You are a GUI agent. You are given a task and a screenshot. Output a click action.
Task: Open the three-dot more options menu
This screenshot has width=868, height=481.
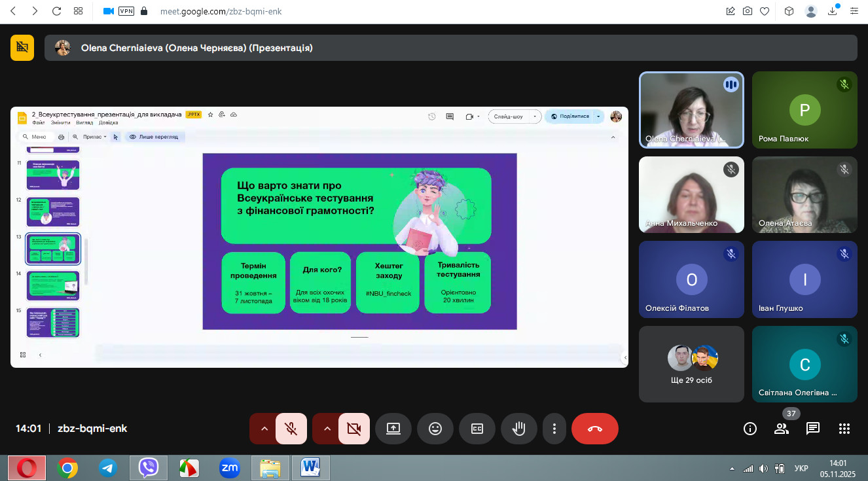click(x=554, y=429)
